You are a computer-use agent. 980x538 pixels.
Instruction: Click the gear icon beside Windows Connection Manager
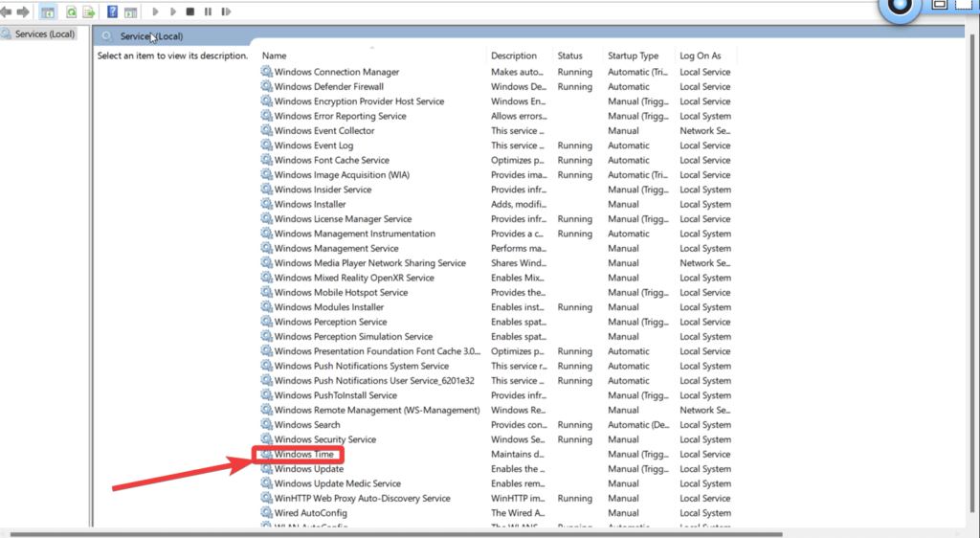[x=267, y=71]
